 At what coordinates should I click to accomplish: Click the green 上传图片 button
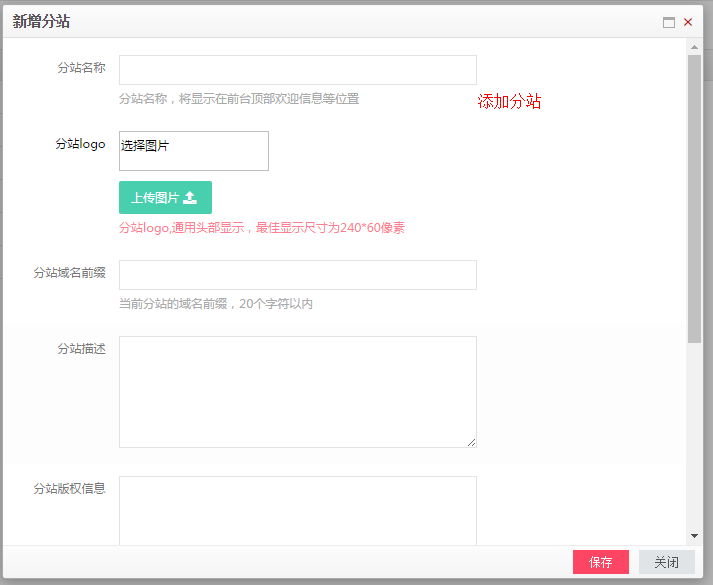166,197
